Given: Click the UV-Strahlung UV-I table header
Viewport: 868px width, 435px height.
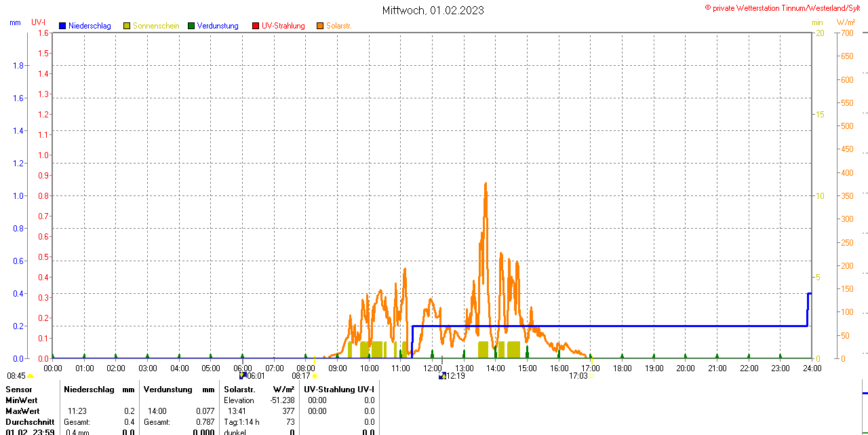Looking at the screenshot, I should tap(339, 390).
